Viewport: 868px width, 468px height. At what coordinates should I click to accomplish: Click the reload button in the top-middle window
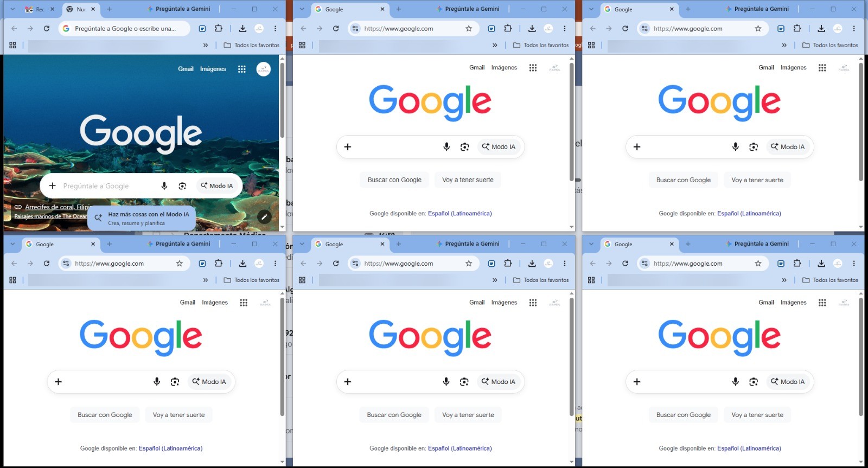336,28
